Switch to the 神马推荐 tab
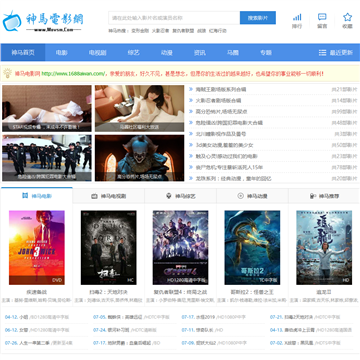360x360 pixels. [x=324, y=196]
